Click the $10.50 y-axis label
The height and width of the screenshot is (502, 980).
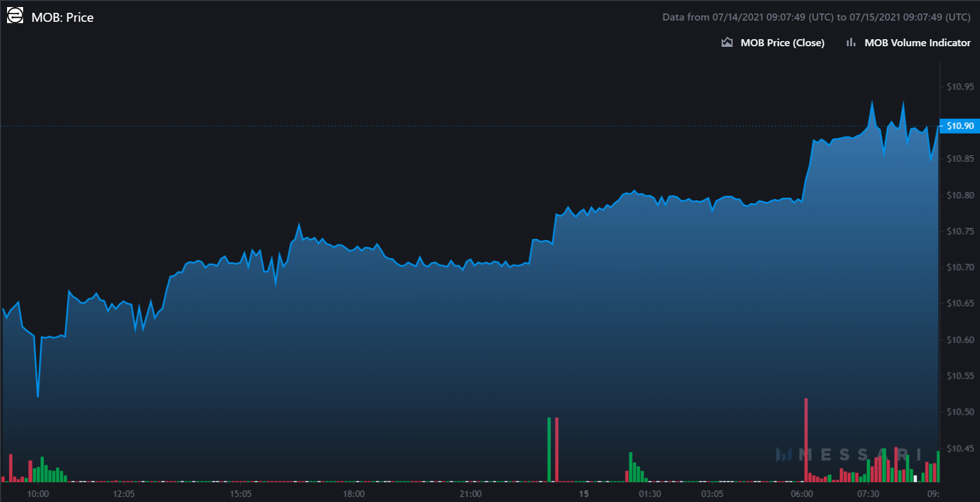[x=961, y=412]
